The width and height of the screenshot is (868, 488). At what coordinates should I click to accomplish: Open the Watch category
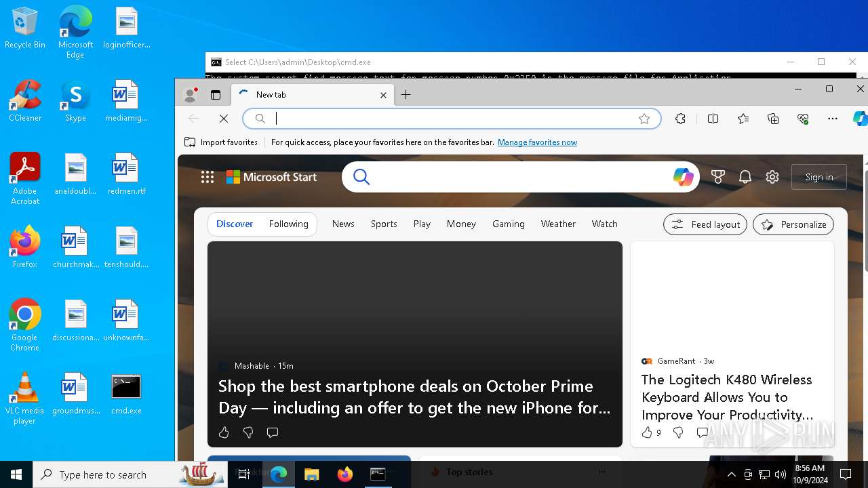[x=604, y=224]
